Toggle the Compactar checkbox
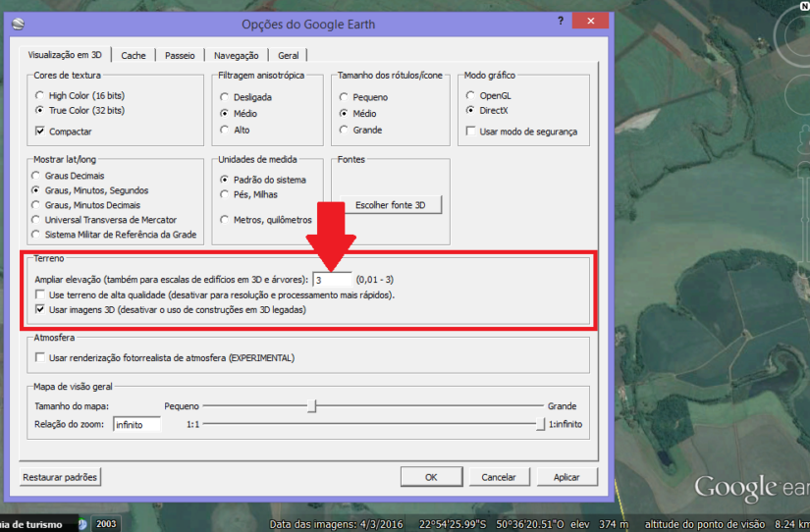 (64, 132)
